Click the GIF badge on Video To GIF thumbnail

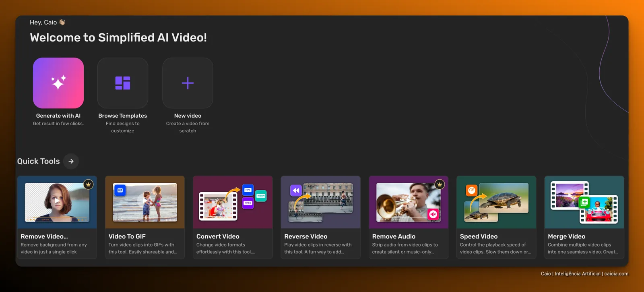pos(120,190)
